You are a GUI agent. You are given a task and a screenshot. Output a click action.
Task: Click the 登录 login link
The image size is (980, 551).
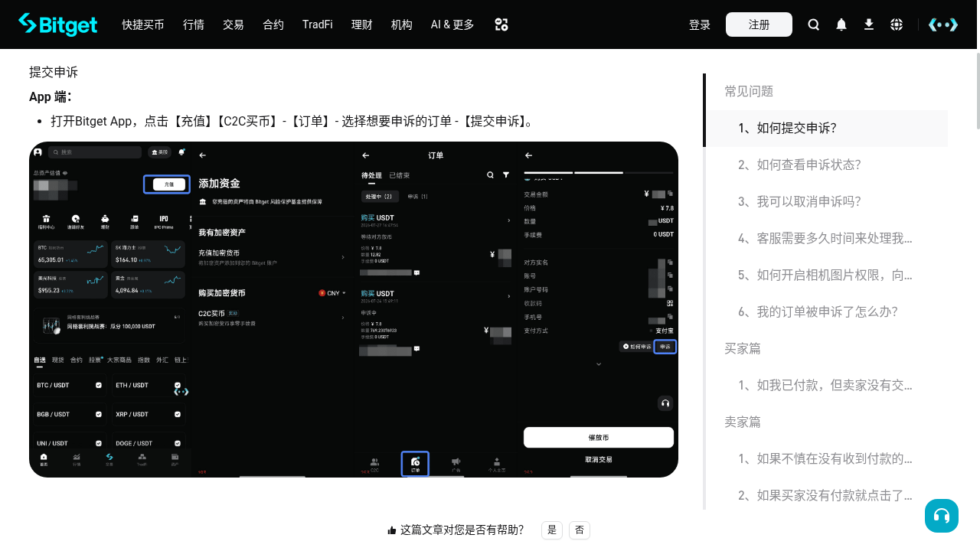(x=700, y=24)
